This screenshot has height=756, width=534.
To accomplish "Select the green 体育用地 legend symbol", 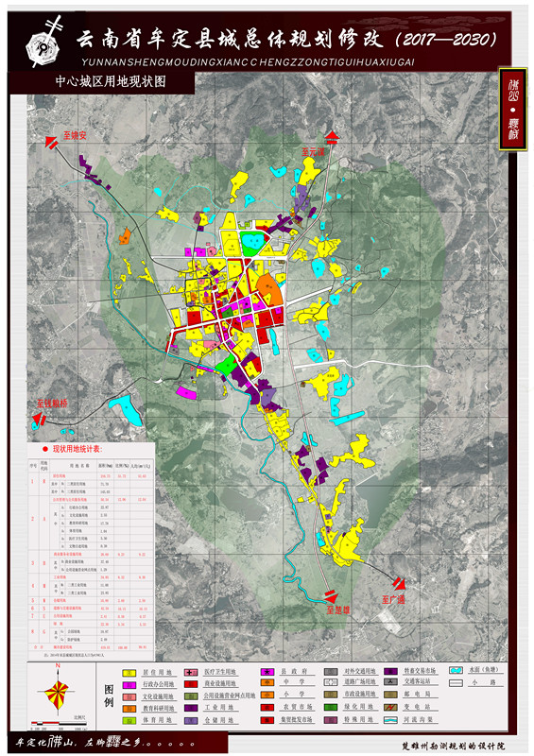I will 129,720.
